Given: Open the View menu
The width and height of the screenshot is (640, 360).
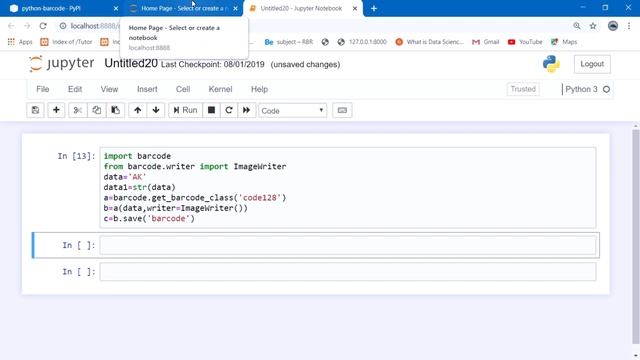Looking at the screenshot, I should click(x=109, y=89).
